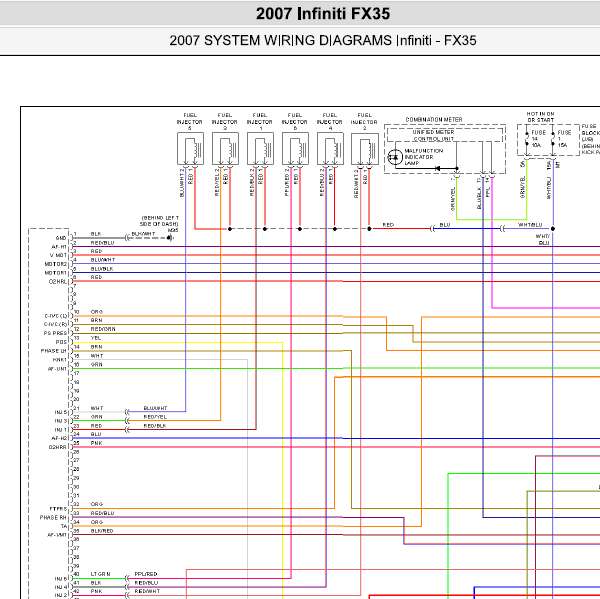Select the INJ 1 pin label
Screen dimensions: 600x599
(60, 430)
